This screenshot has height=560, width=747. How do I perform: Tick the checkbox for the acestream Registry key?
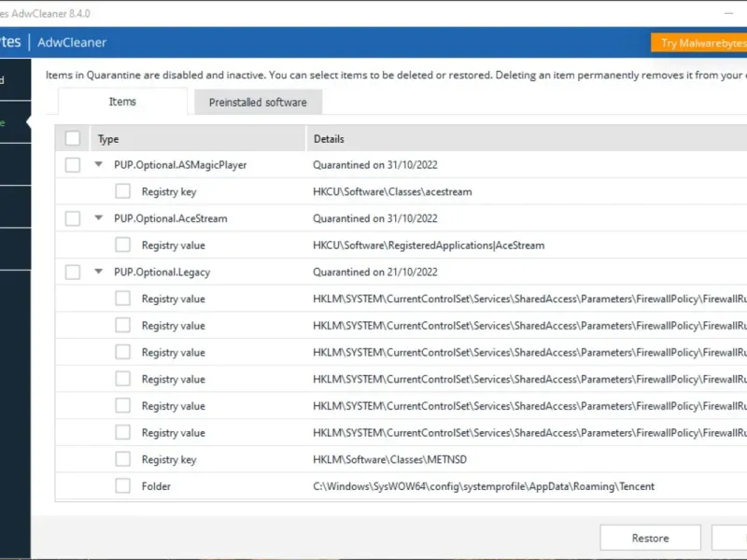122,191
